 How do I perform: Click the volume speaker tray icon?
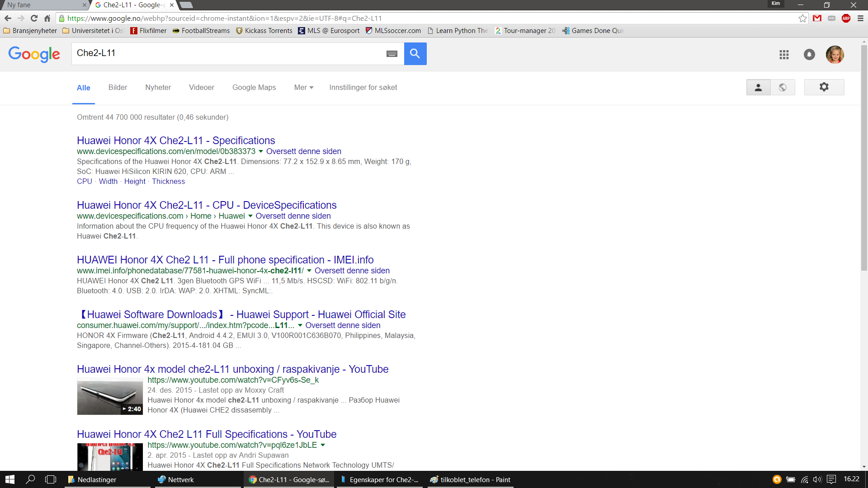[x=817, y=479]
